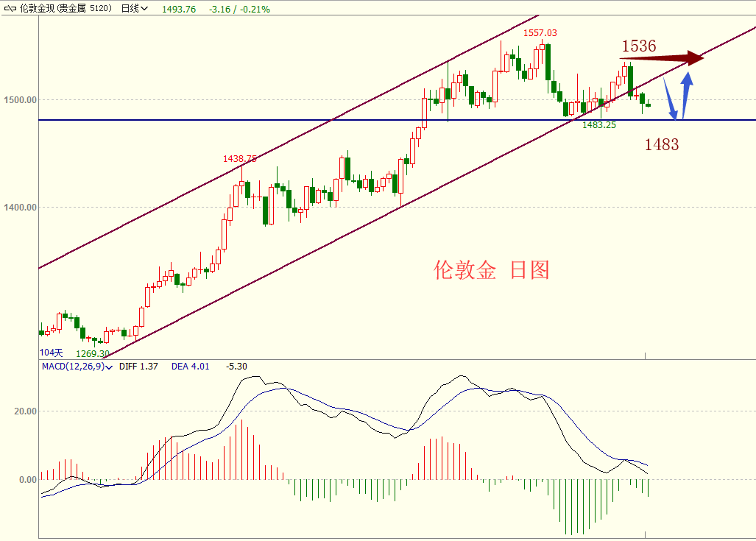Open the MACD(12,26,9) indicator dropdown
Screen dimensions: 756x541
click(77, 367)
